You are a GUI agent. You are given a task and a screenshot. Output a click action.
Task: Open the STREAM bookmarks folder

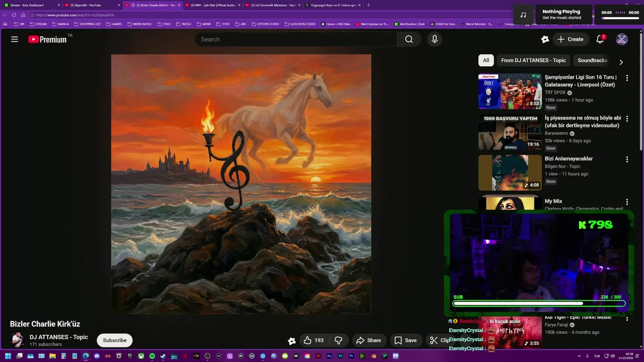coord(38,24)
